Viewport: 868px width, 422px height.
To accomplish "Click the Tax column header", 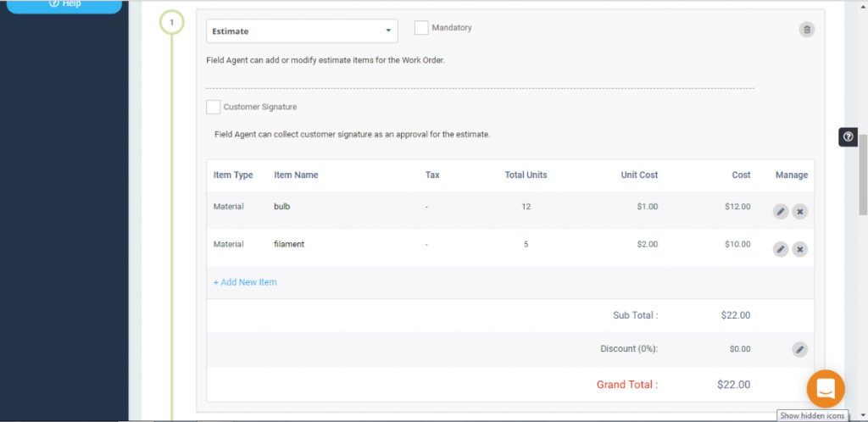I will point(432,175).
